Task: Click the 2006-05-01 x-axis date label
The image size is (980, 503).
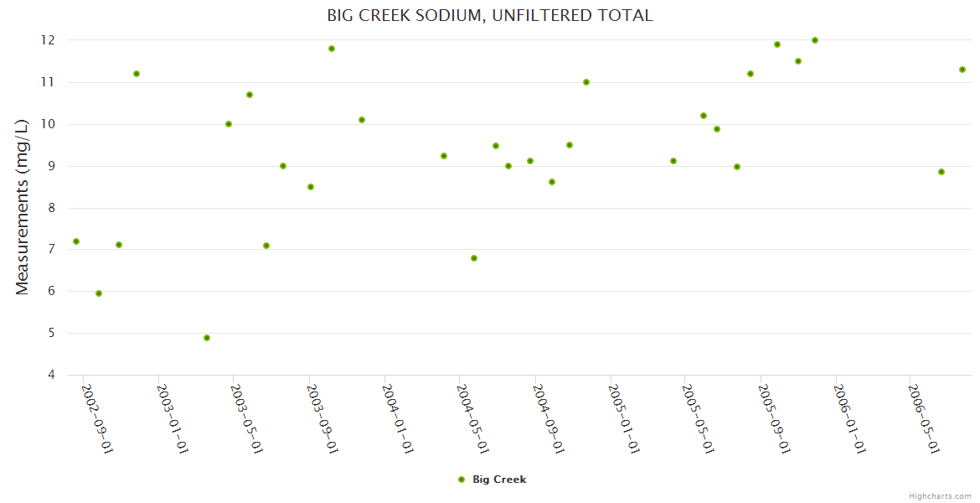Action: [924, 417]
